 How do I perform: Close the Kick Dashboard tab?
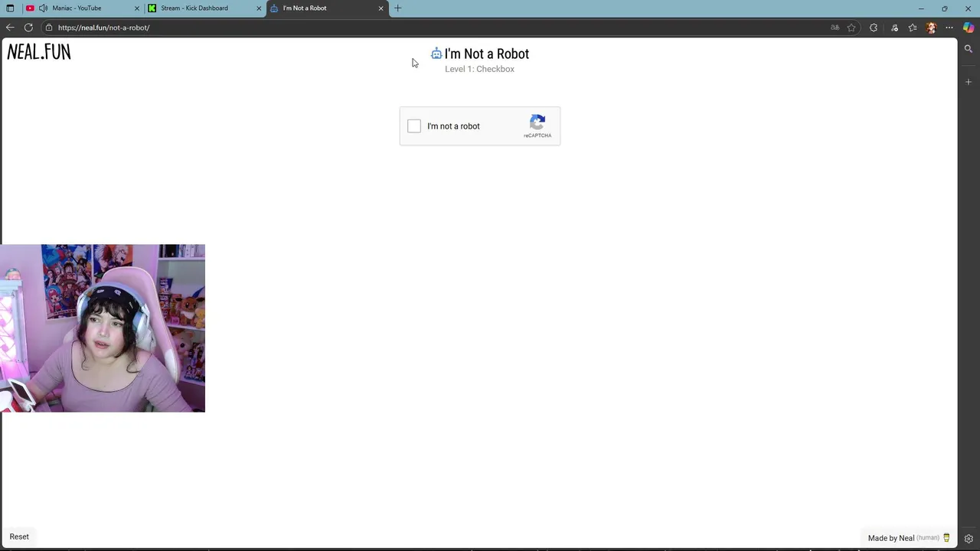(259, 8)
